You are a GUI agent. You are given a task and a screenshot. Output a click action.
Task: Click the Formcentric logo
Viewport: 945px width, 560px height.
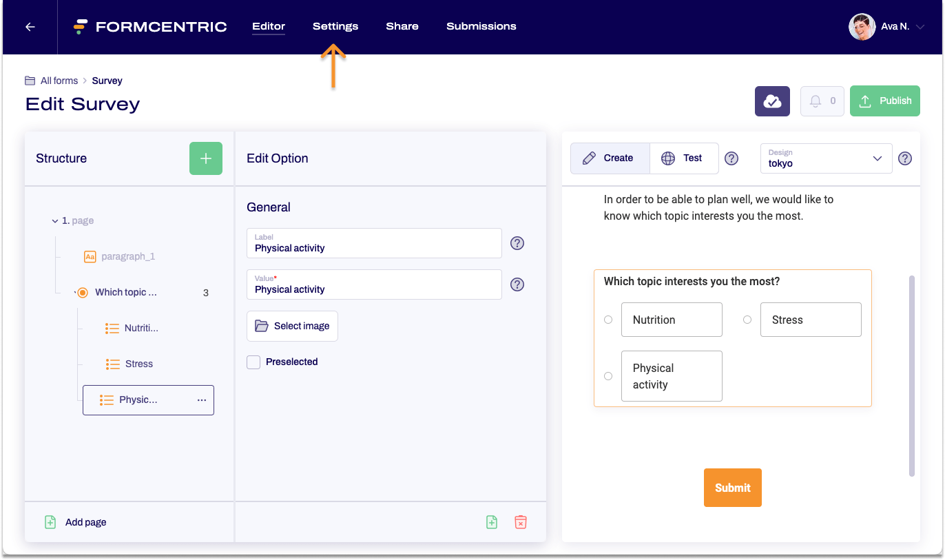pos(149,27)
